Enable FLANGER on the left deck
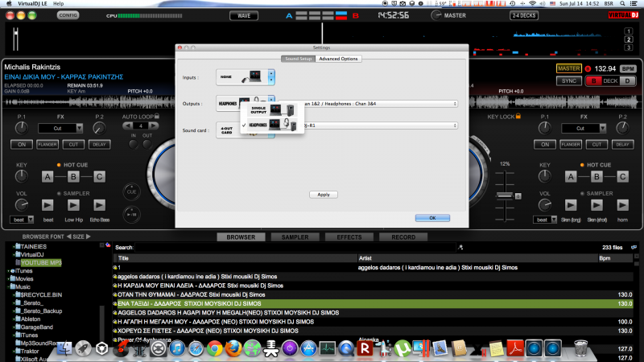 click(47, 145)
